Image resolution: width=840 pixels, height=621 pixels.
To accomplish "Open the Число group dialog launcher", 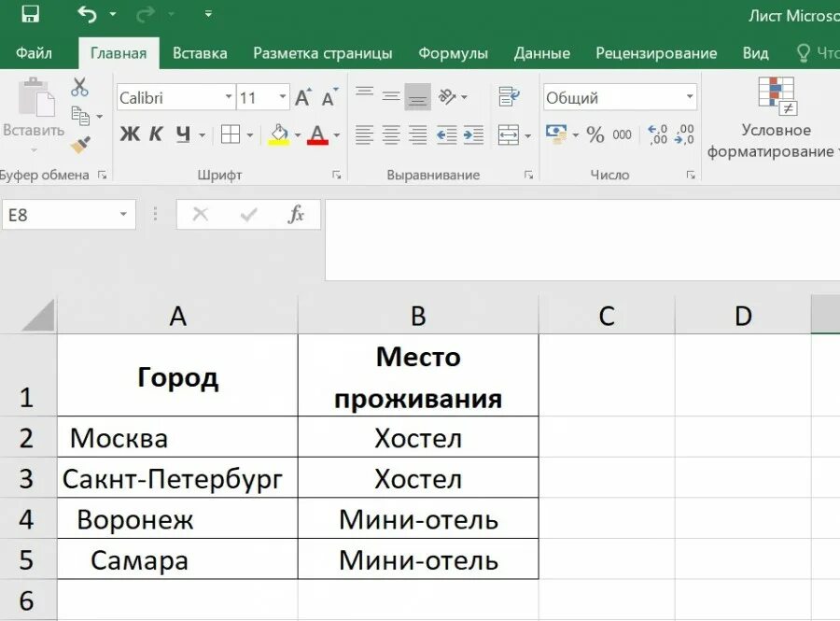I will 691,175.
